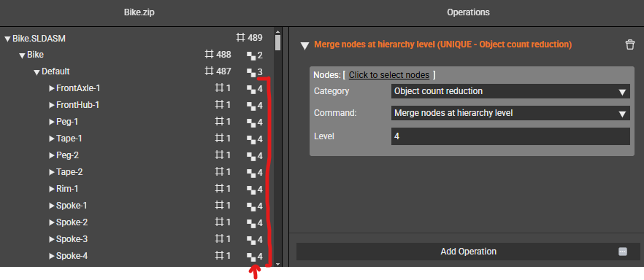Click the 488 count on the Bike row
This screenshot has height=280, width=644.
click(x=223, y=55)
